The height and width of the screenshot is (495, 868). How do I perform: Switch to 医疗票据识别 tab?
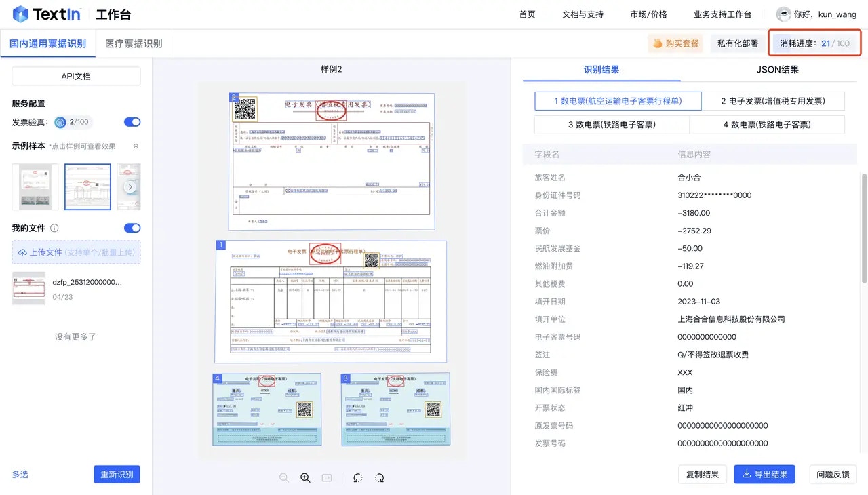pos(134,43)
